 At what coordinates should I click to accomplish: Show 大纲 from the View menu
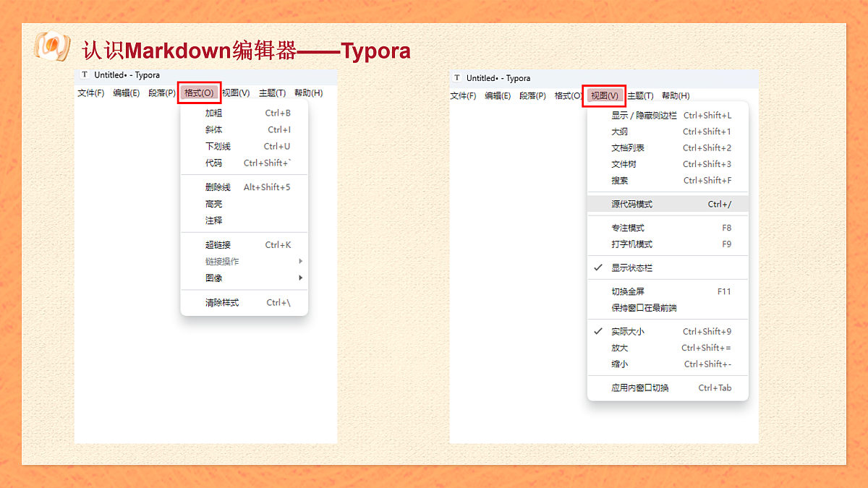668,132
